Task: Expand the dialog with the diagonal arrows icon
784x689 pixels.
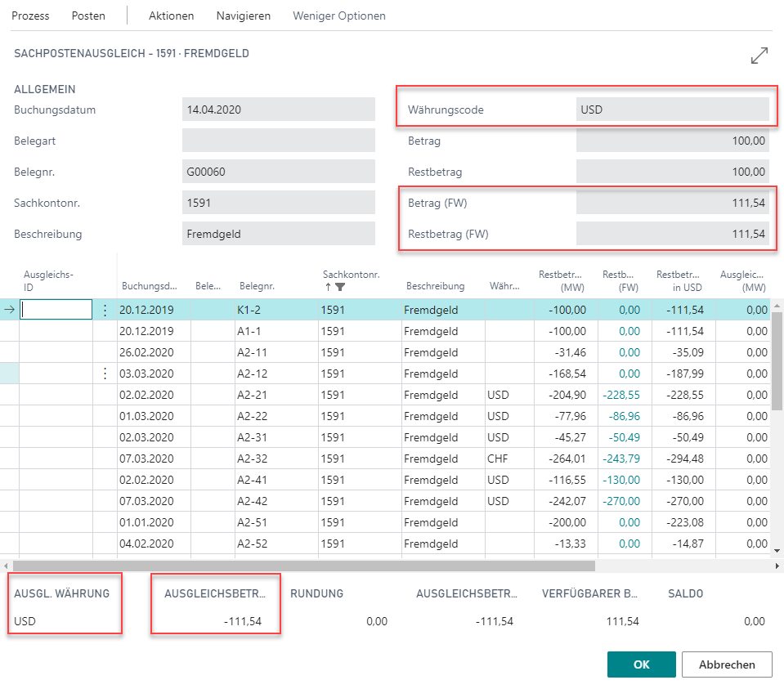Action: point(759,56)
